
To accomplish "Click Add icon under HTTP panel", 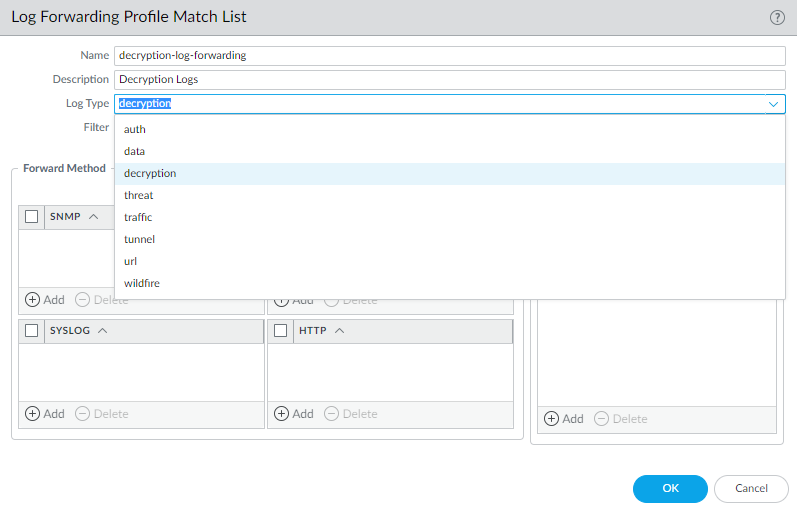I will coord(282,414).
